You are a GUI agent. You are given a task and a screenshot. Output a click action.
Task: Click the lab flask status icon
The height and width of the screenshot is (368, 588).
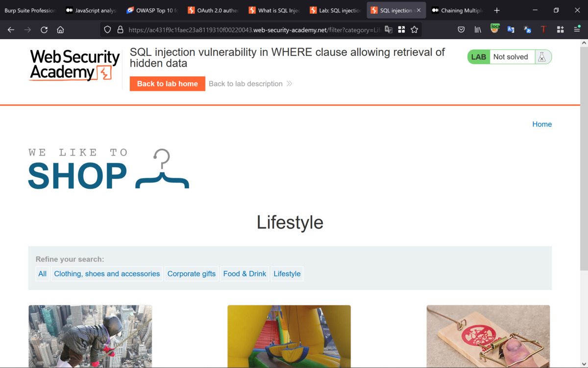542,57
